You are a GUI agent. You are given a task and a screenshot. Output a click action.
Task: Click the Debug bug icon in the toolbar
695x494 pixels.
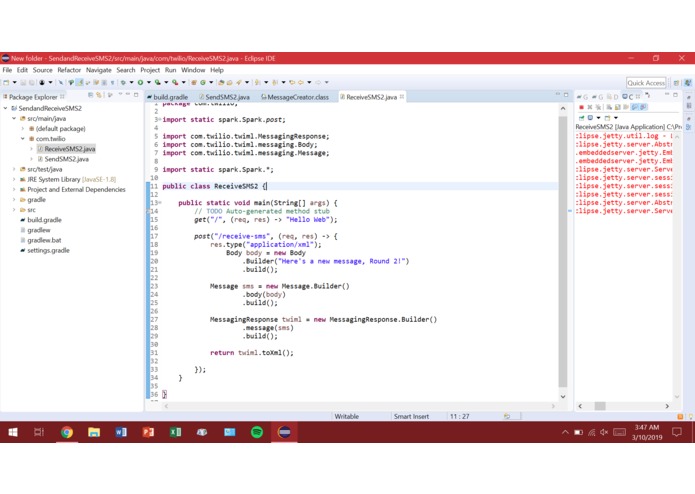(x=123, y=82)
